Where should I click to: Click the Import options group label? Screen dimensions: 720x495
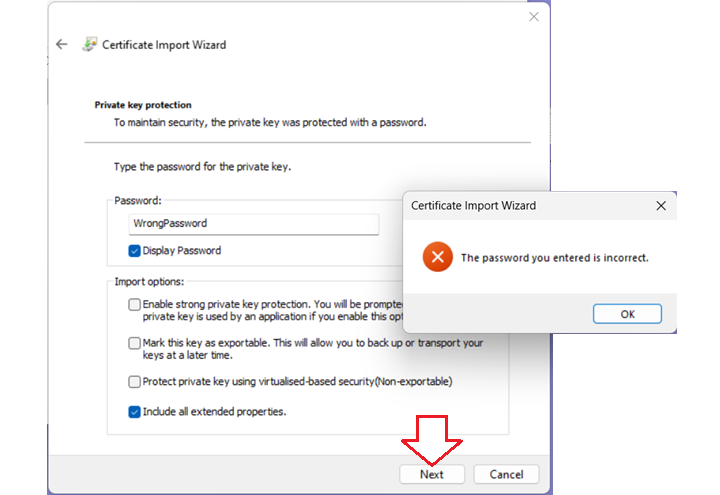tap(149, 282)
